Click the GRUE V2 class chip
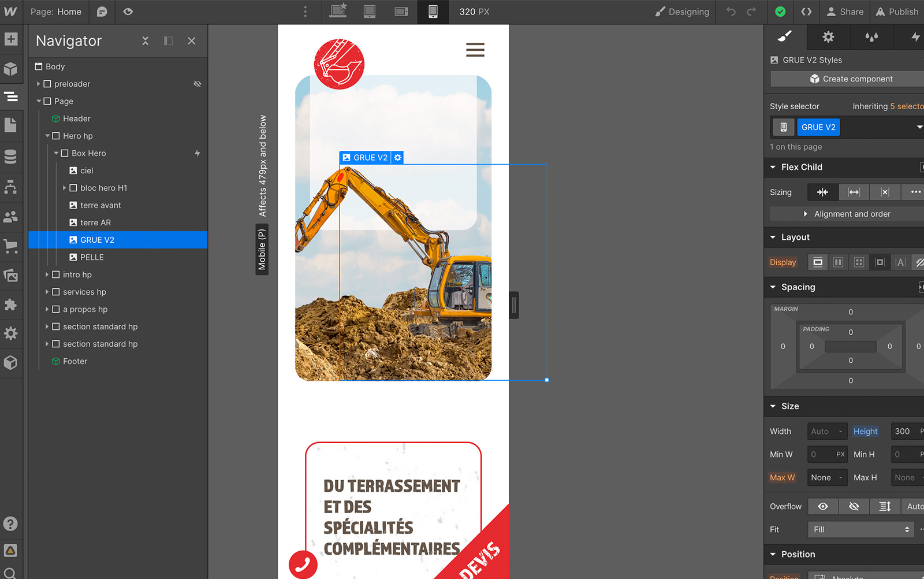 tap(818, 127)
